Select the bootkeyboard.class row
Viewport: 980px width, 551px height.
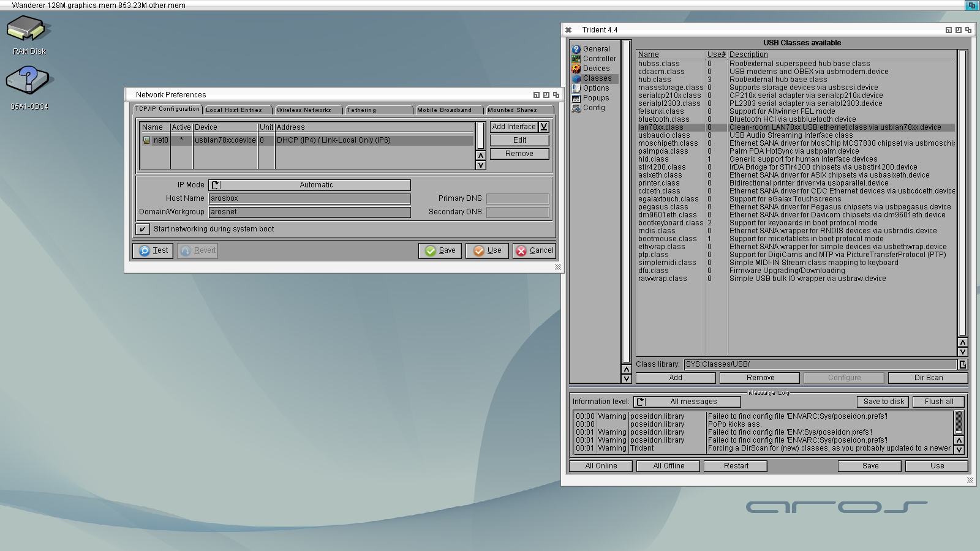click(x=796, y=223)
